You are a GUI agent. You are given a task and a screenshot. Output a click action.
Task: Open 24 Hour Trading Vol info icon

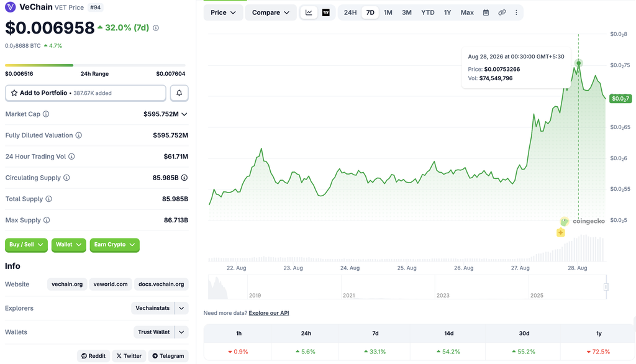pyautogui.click(x=71, y=157)
